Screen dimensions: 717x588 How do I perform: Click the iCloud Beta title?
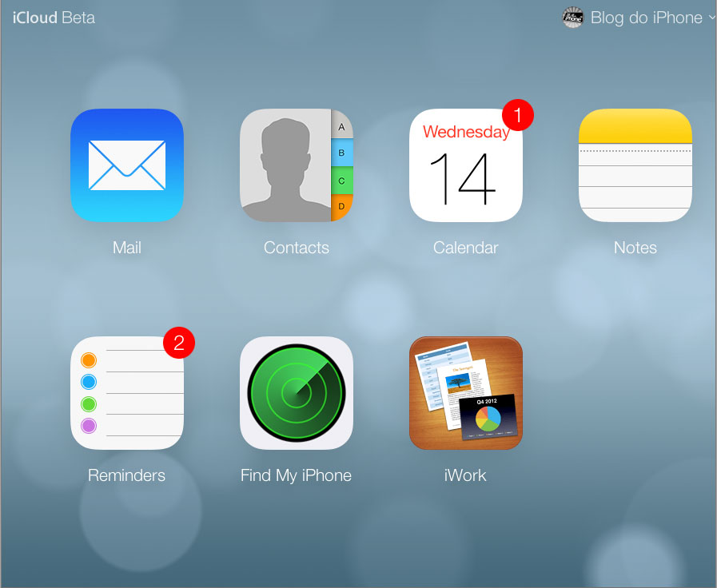click(54, 18)
